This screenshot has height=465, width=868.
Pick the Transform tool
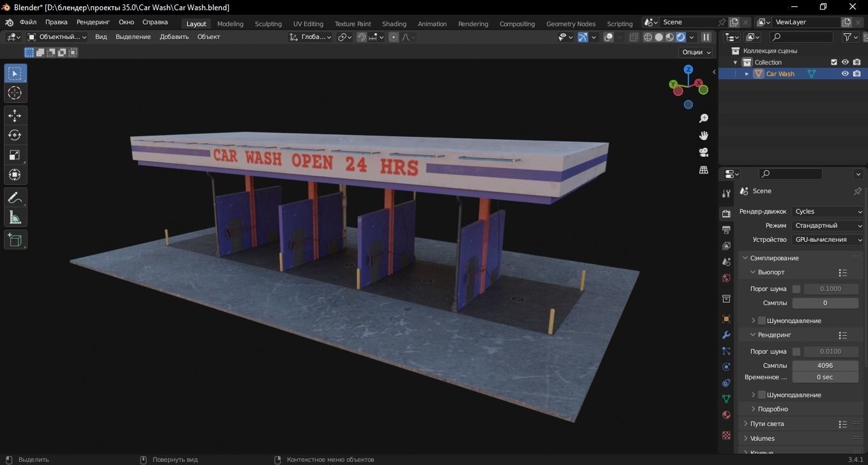pyautogui.click(x=15, y=175)
